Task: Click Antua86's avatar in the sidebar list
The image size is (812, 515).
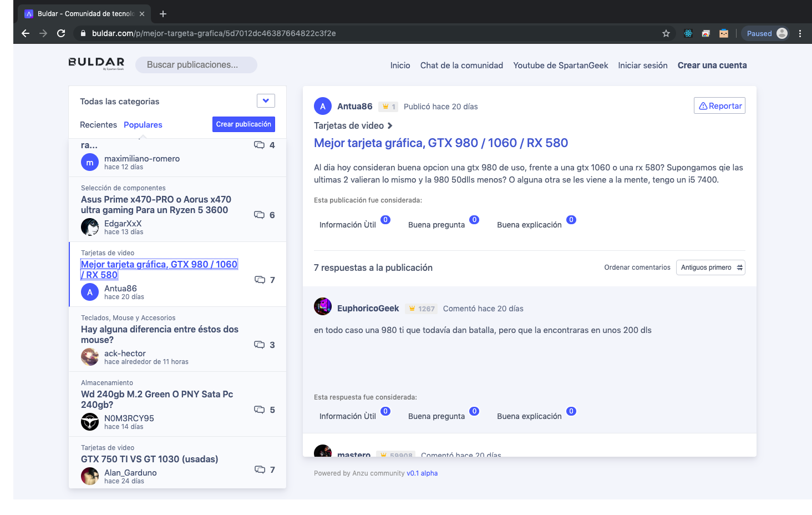Action: [90, 292]
